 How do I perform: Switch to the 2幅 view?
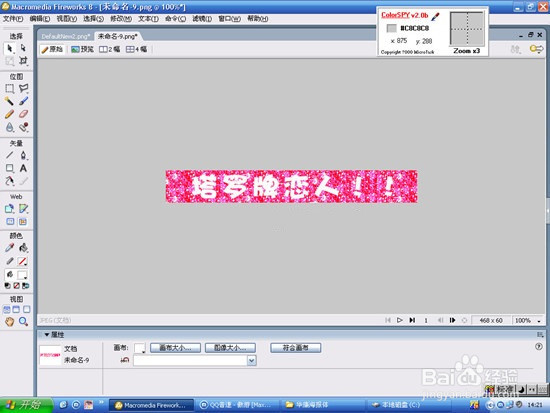click(x=109, y=49)
